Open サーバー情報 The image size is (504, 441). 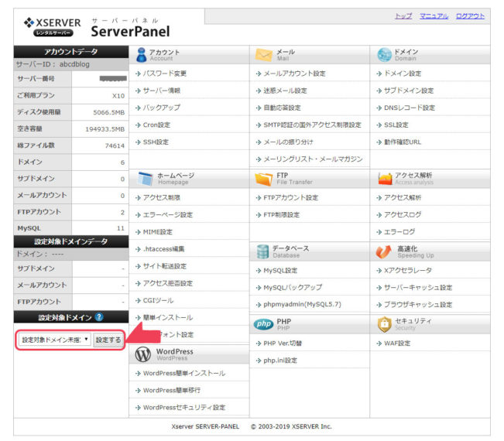coord(161,91)
